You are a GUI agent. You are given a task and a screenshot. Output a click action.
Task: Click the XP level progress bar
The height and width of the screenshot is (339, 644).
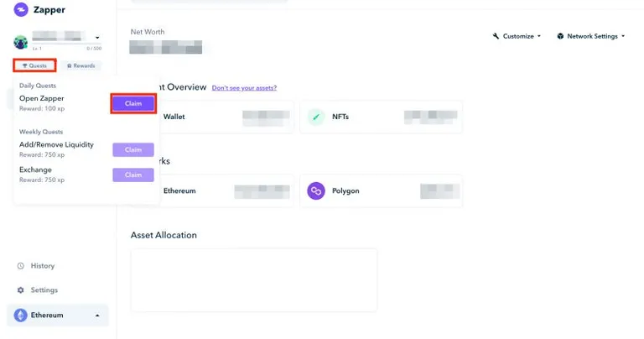[x=67, y=43]
